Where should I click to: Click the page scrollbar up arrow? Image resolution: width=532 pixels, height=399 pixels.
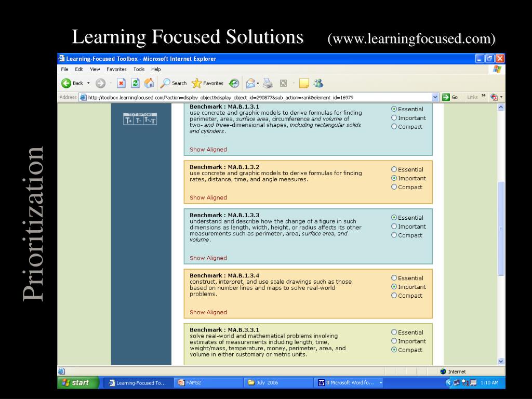tap(501, 108)
